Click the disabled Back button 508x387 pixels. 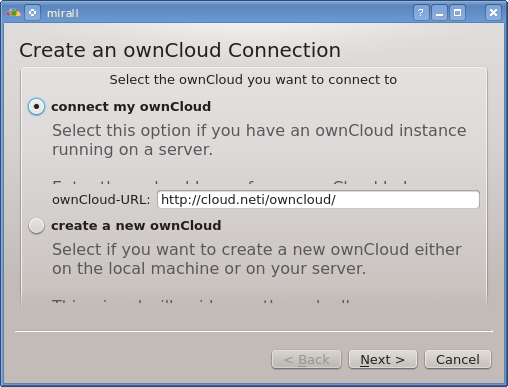[x=306, y=359]
